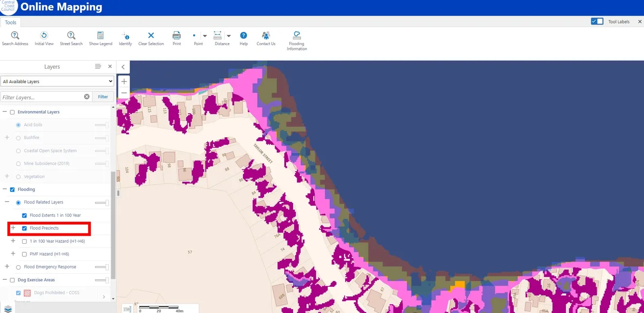This screenshot has height=313, width=644.
Task: Clear the Filter Layers text box
Action: tap(87, 97)
